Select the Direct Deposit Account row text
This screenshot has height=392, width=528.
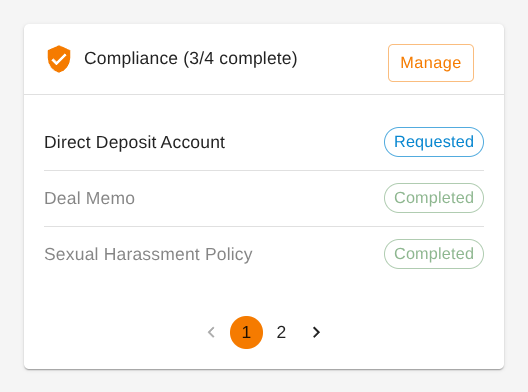(134, 142)
